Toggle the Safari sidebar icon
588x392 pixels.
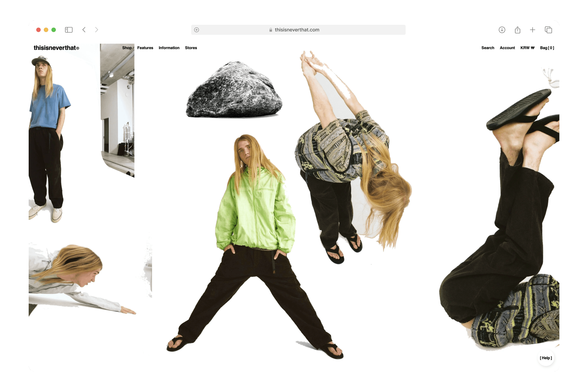click(69, 30)
